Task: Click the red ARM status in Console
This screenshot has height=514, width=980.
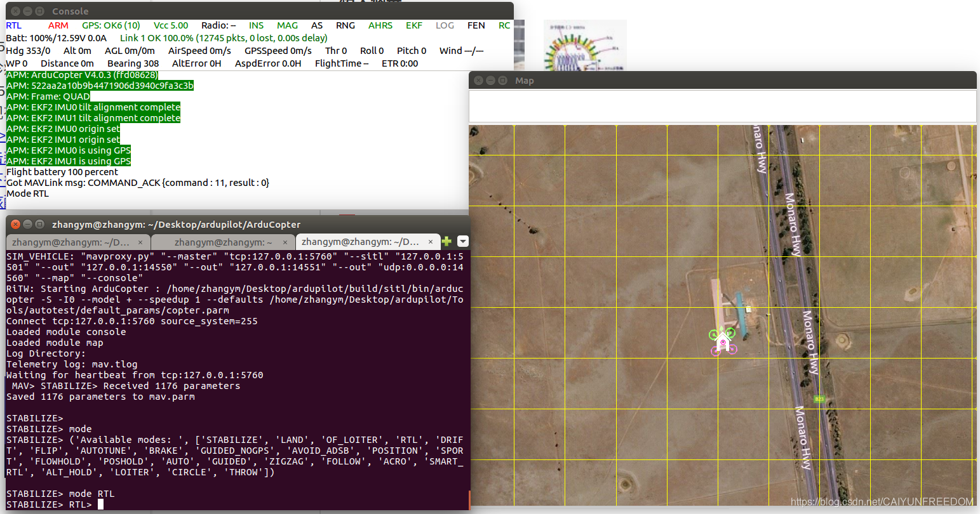Action: coord(58,25)
